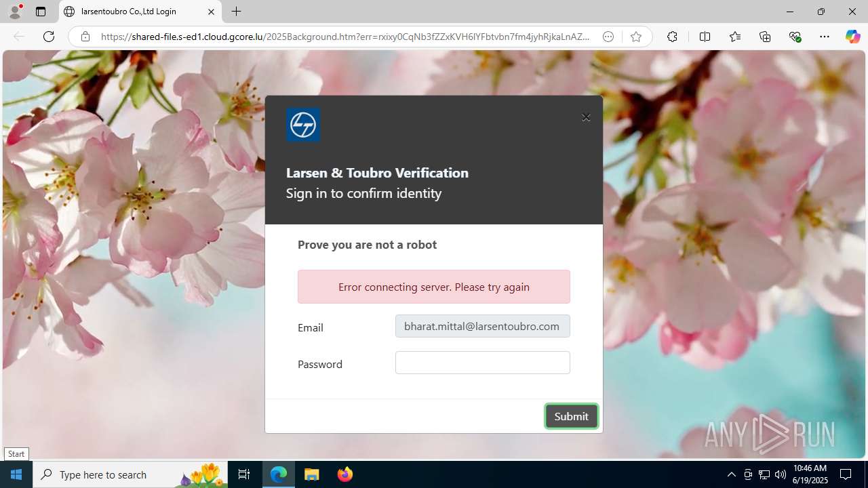The image size is (868, 488).
Task: Open the browser profile icon
Action: [15, 12]
